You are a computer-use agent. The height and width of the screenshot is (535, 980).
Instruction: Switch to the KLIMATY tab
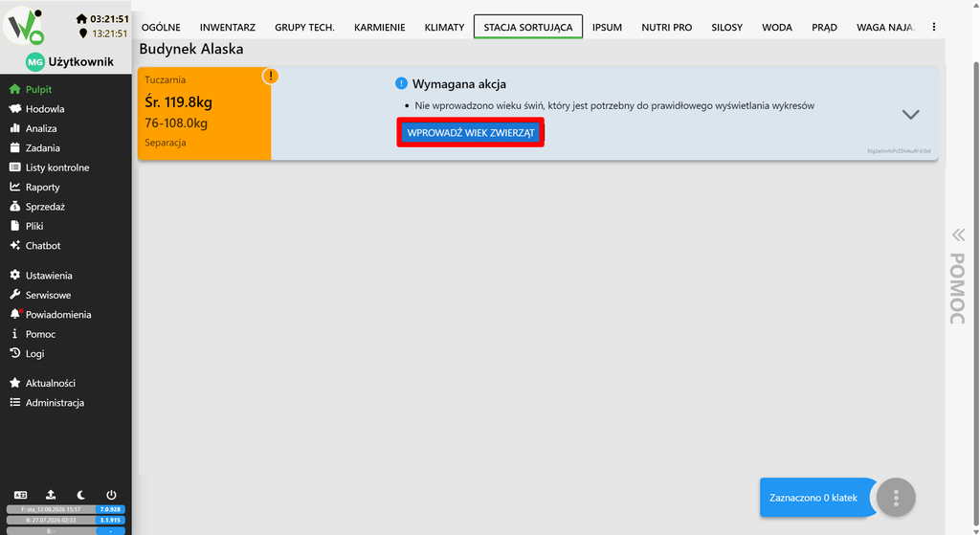(444, 27)
